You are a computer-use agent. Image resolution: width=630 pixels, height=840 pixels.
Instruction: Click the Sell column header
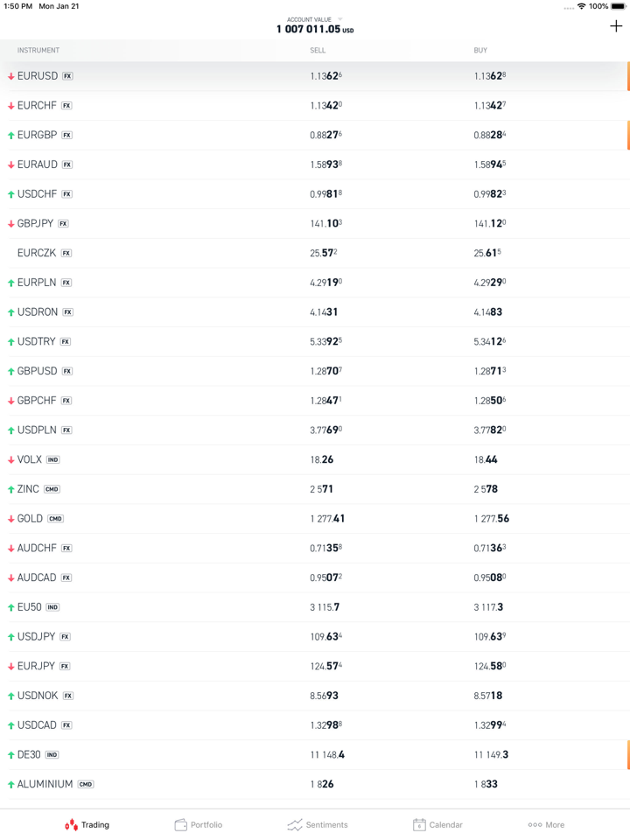tap(318, 51)
